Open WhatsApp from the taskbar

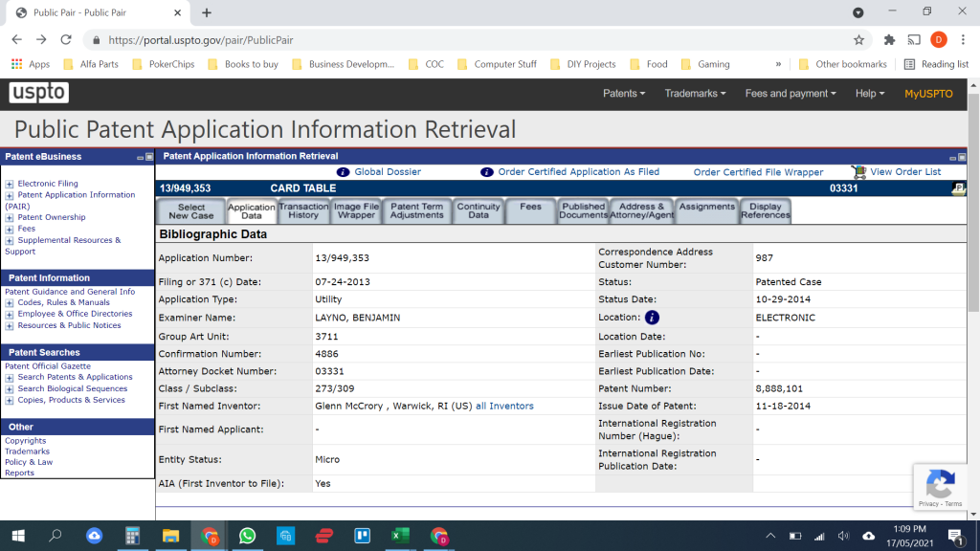click(x=247, y=536)
